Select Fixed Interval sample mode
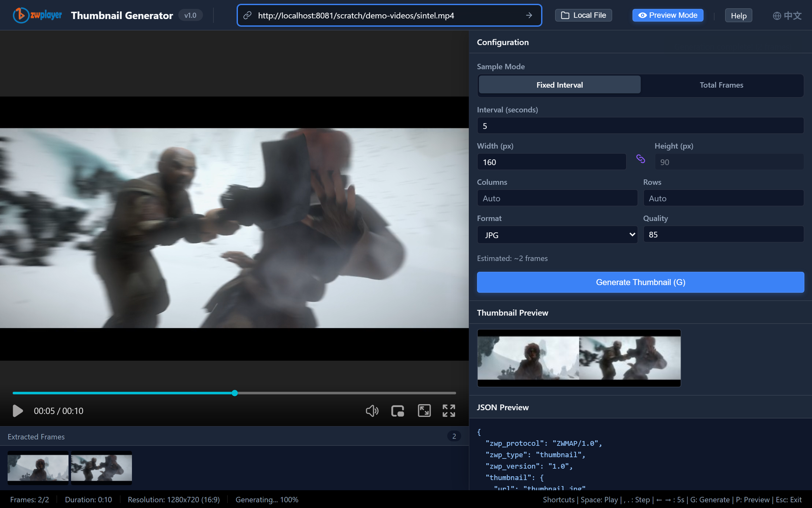812x508 pixels. [559, 85]
